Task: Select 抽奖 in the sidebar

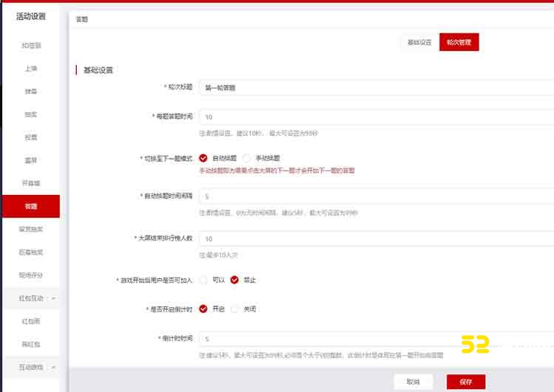Action: [x=31, y=114]
